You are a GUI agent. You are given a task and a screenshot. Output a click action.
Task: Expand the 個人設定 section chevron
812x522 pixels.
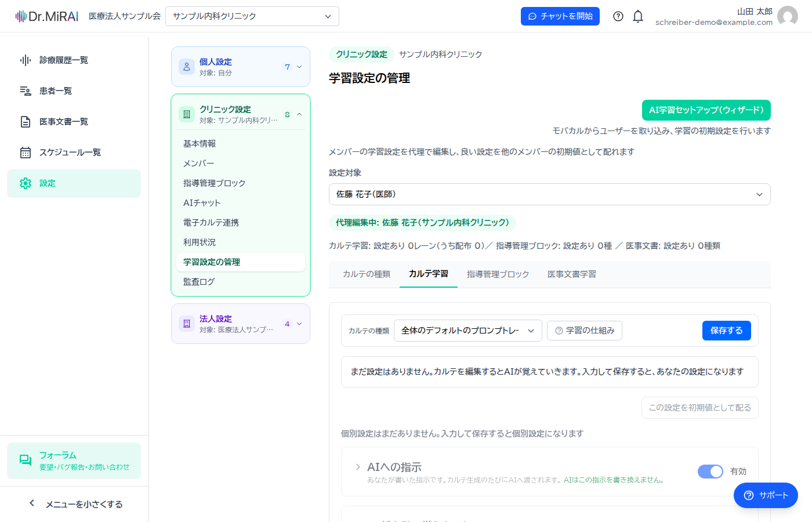[299, 67]
